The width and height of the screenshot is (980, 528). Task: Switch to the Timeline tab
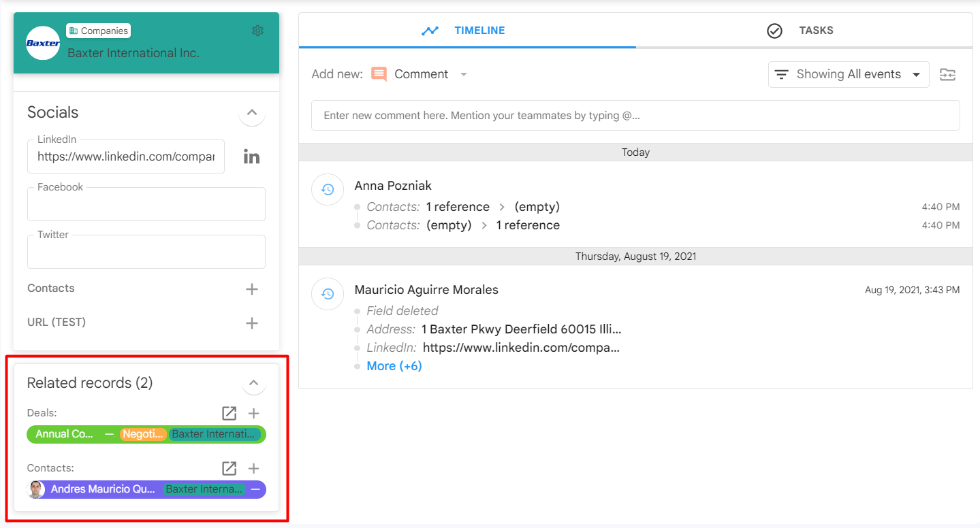(x=467, y=31)
